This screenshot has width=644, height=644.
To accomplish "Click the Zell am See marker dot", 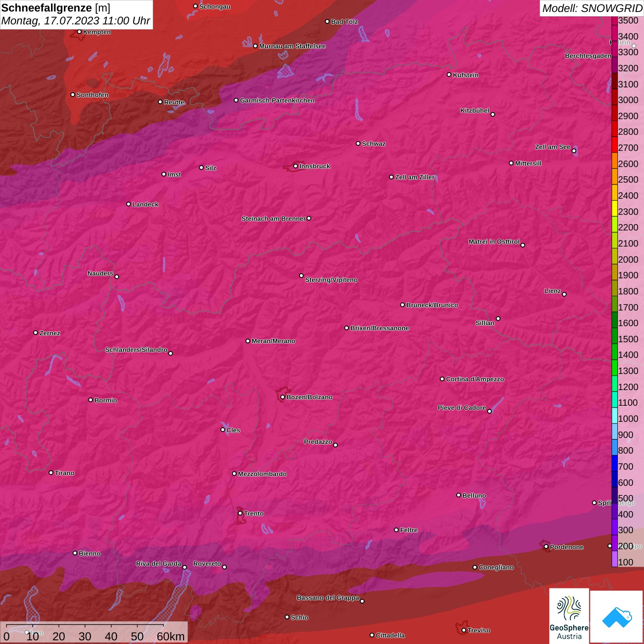I will (574, 151).
